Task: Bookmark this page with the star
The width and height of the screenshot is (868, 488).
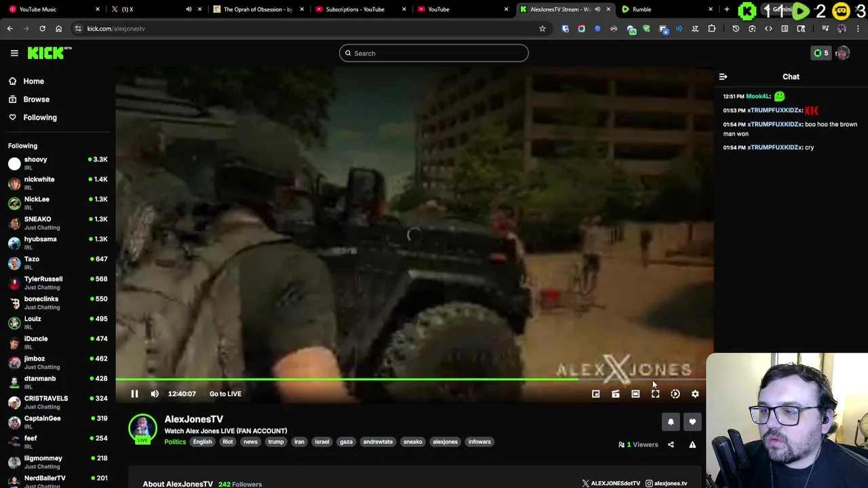Action: 542,28
